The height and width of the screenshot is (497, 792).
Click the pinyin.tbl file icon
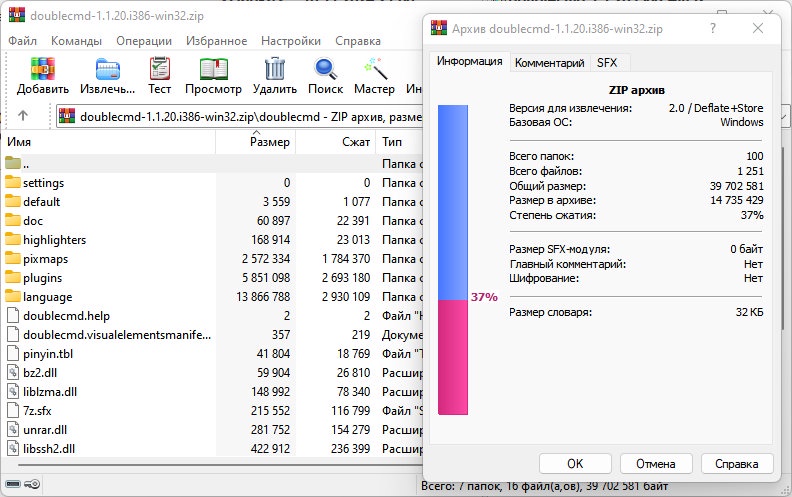(x=13, y=354)
